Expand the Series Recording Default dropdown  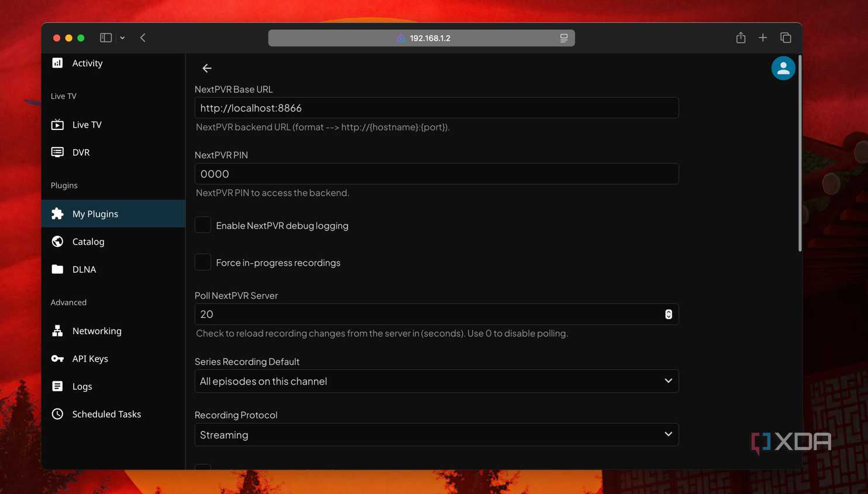(436, 381)
